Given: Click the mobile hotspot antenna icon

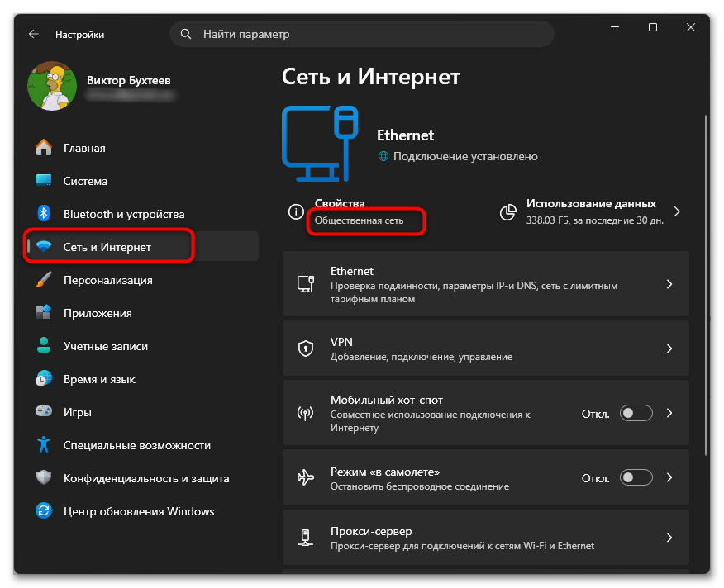Looking at the screenshot, I should (x=305, y=413).
